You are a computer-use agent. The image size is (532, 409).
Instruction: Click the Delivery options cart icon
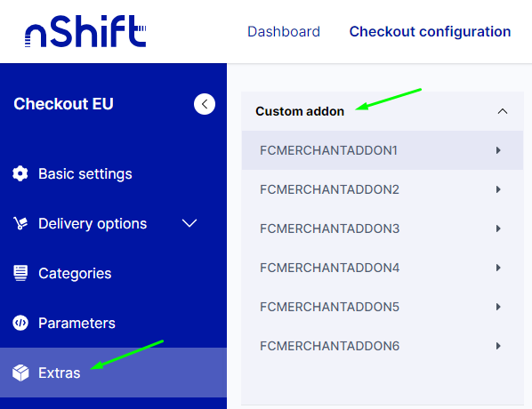[x=20, y=223]
